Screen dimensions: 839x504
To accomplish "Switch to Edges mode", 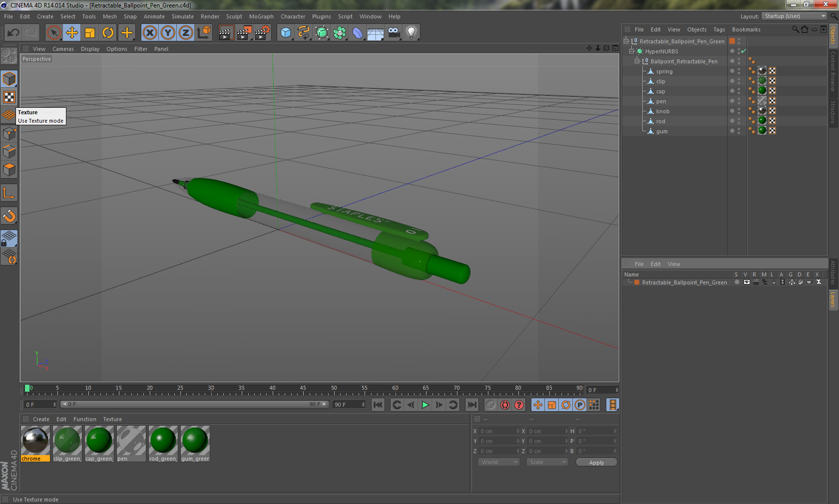I will pos(9,152).
